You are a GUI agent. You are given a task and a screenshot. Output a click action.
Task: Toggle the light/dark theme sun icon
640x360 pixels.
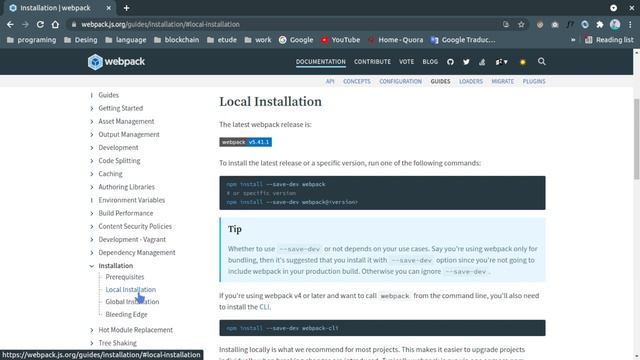tap(522, 62)
